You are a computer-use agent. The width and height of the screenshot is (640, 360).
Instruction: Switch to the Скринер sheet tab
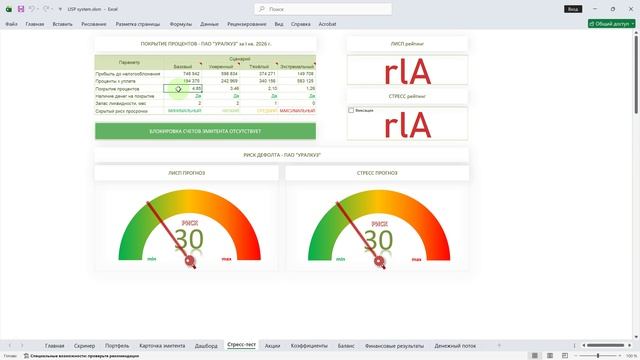(x=84, y=346)
